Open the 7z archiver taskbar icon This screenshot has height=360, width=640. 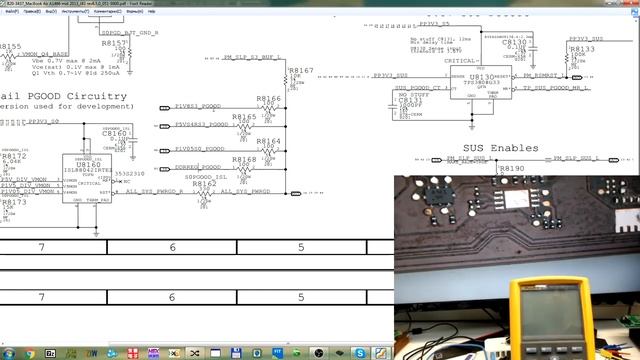[50, 353]
